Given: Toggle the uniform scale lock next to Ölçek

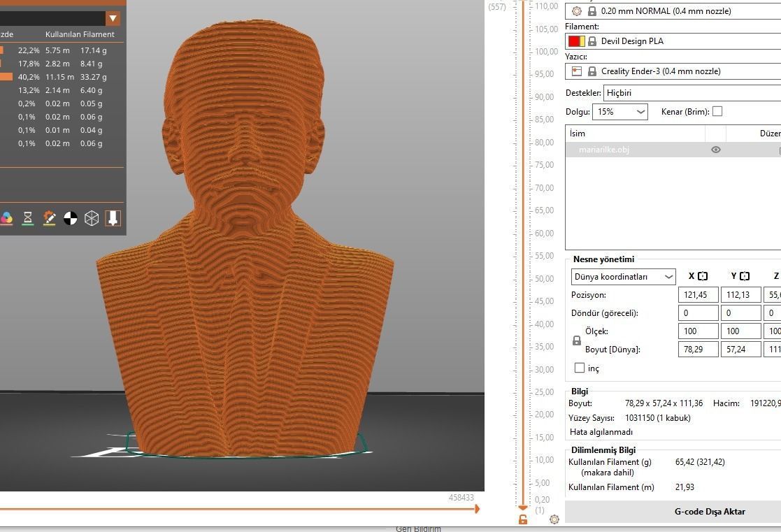Looking at the screenshot, I should (576, 340).
